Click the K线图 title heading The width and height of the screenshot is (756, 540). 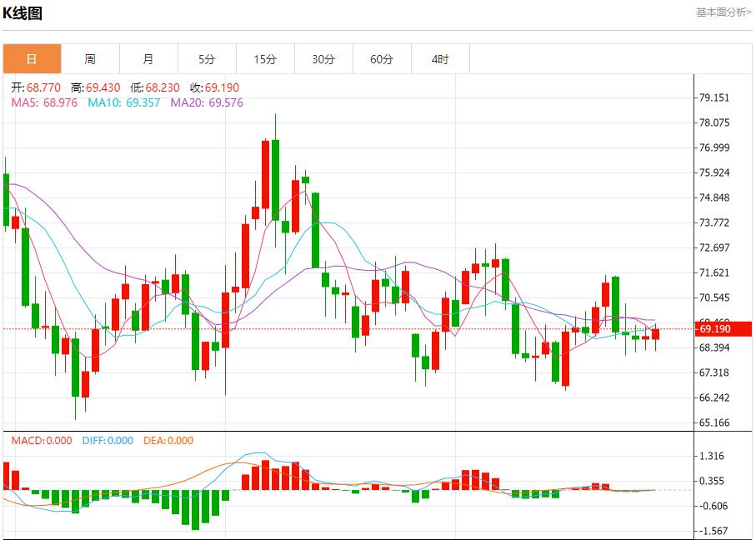[x=23, y=13]
